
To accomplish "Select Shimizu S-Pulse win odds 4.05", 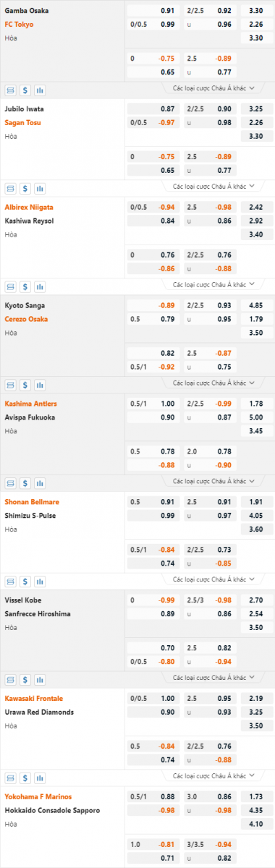I will click(x=256, y=516).
